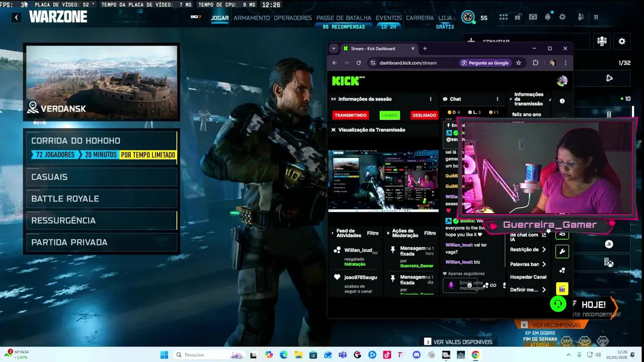This screenshot has width=644, height=362.
Task: Open CARREIRA tab
Action: [x=420, y=18]
